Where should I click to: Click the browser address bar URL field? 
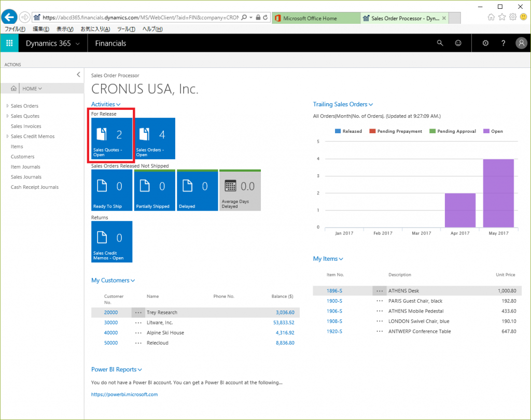tap(140, 17)
